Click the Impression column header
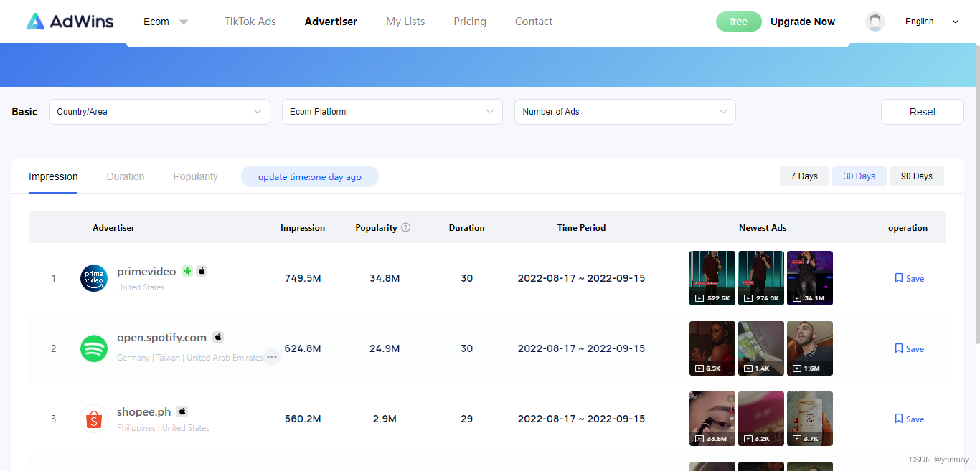Viewport: 980px width, 471px height. [303, 228]
